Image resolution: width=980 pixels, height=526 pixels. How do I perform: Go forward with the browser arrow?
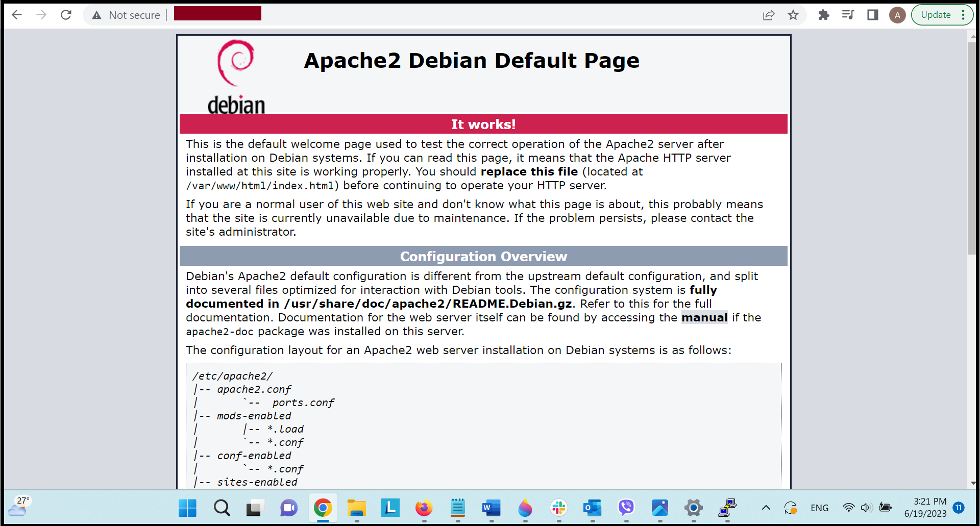coord(41,15)
